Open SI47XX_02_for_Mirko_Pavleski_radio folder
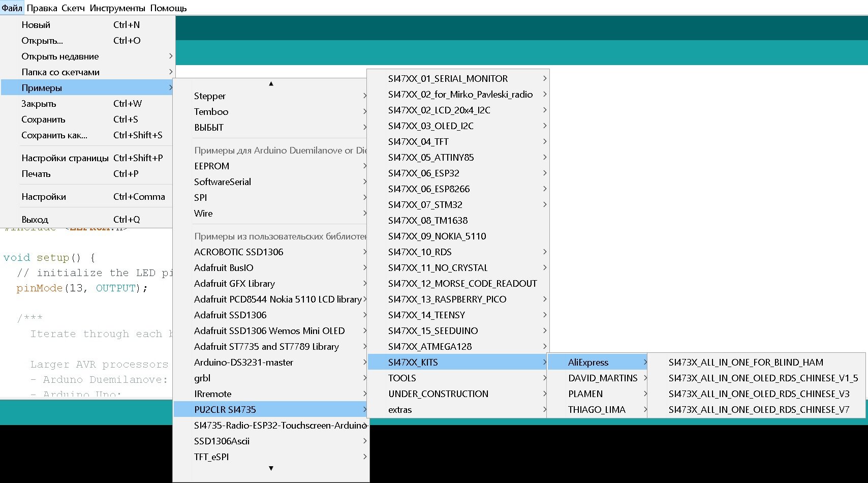Viewport: 868px width, 483px height. [x=458, y=95]
